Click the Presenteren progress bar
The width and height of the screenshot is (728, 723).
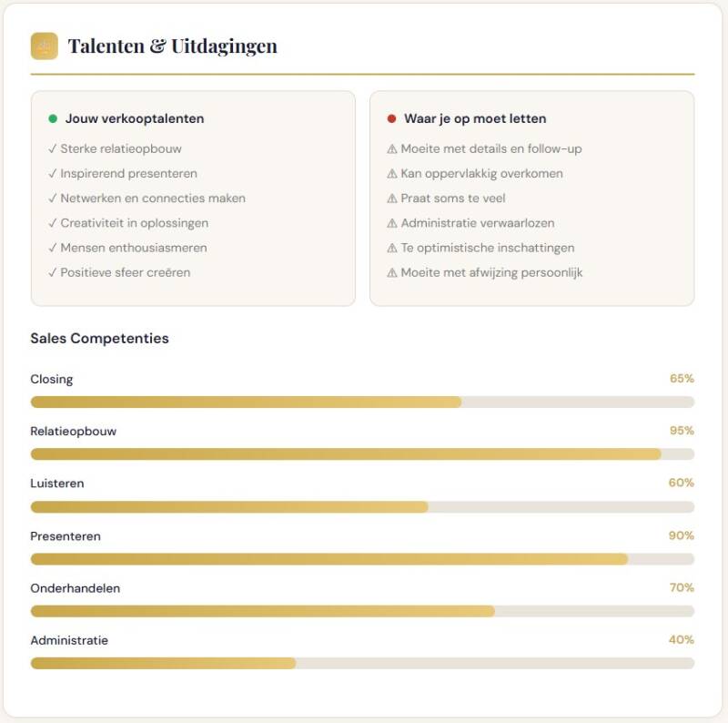[x=362, y=558]
